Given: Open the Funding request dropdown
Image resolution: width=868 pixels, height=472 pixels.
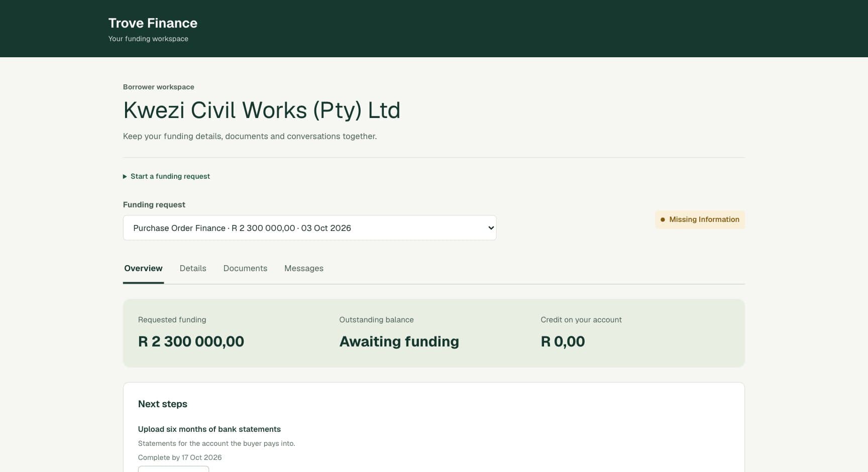Looking at the screenshot, I should coord(309,228).
